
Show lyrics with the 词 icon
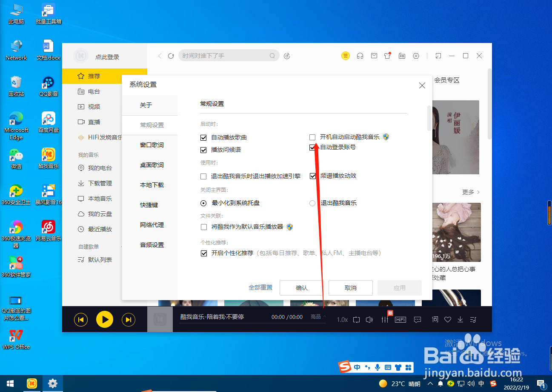click(x=435, y=319)
